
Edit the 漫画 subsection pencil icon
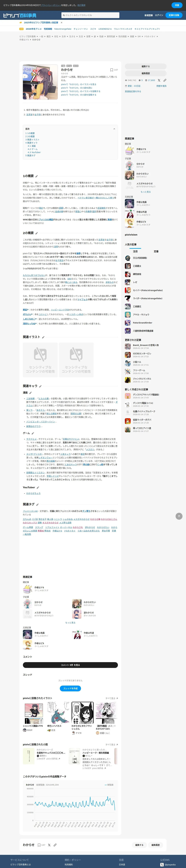click(30, 393)
